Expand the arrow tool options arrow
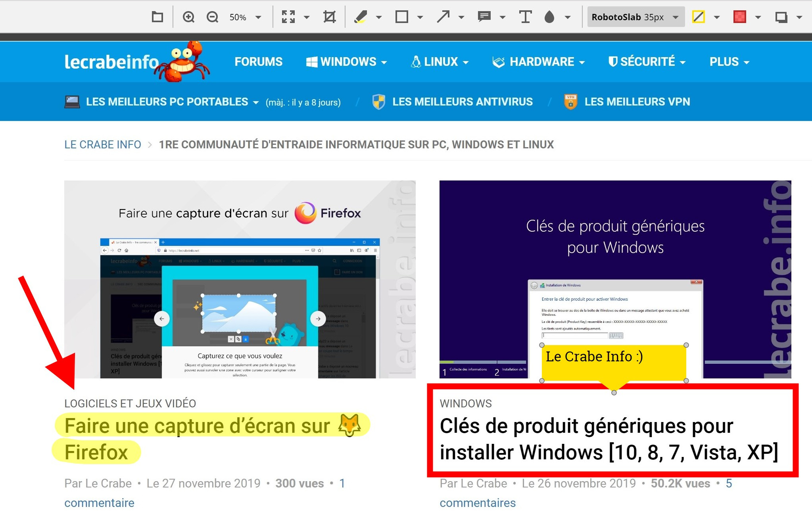This screenshot has height=522, width=812. click(x=461, y=17)
